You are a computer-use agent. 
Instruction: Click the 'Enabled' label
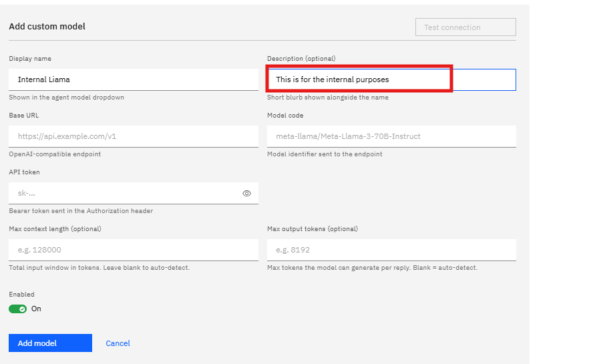point(21,294)
